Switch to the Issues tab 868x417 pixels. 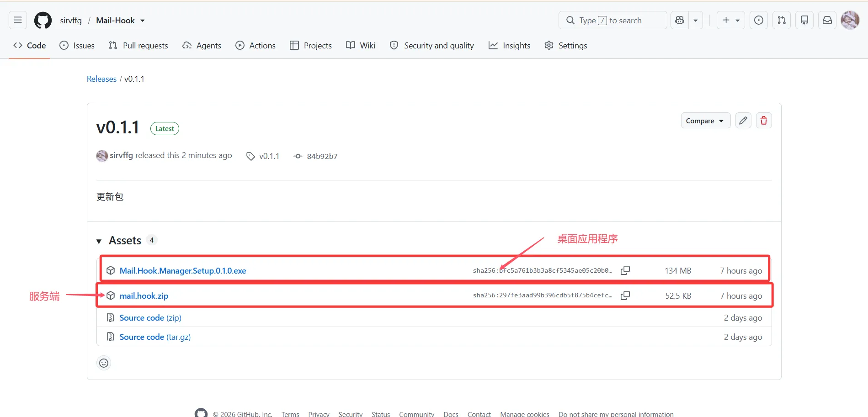click(77, 46)
